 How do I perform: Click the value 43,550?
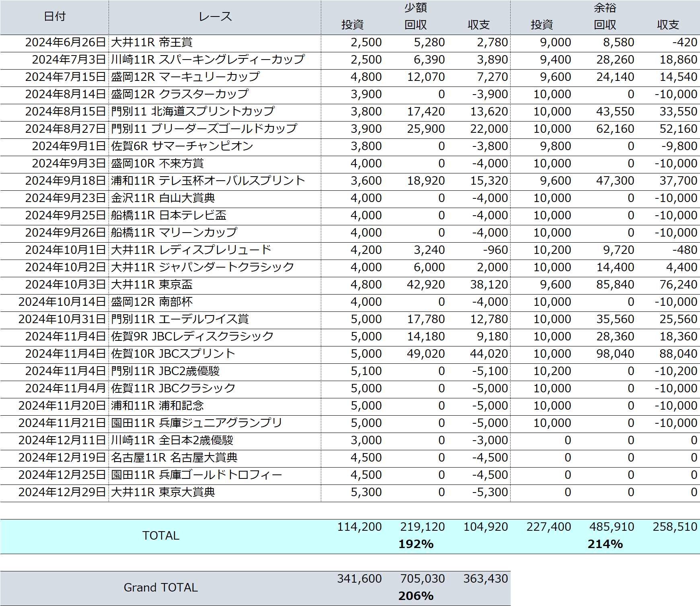coord(615,111)
